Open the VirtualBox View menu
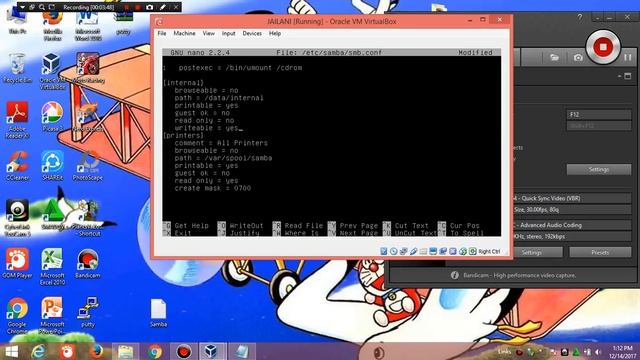The image size is (640, 360). coord(208,33)
